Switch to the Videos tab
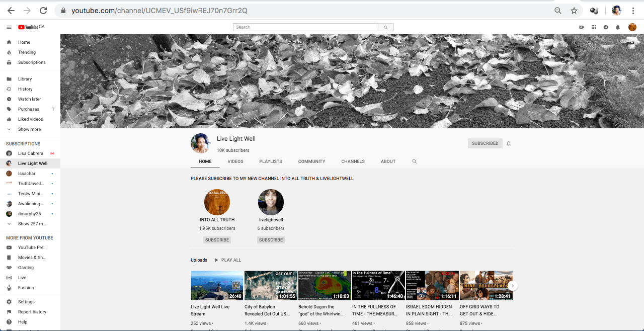This screenshot has width=644, height=331. coord(235,161)
